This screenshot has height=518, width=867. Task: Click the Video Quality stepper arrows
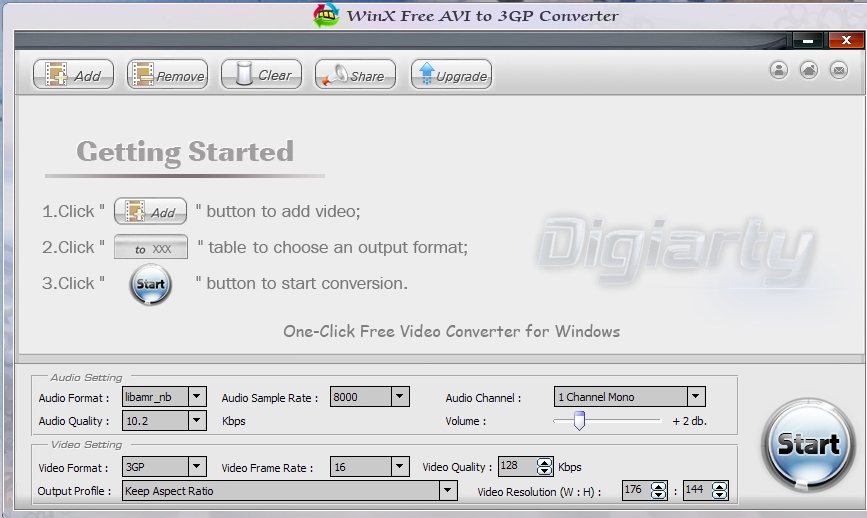click(544, 467)
